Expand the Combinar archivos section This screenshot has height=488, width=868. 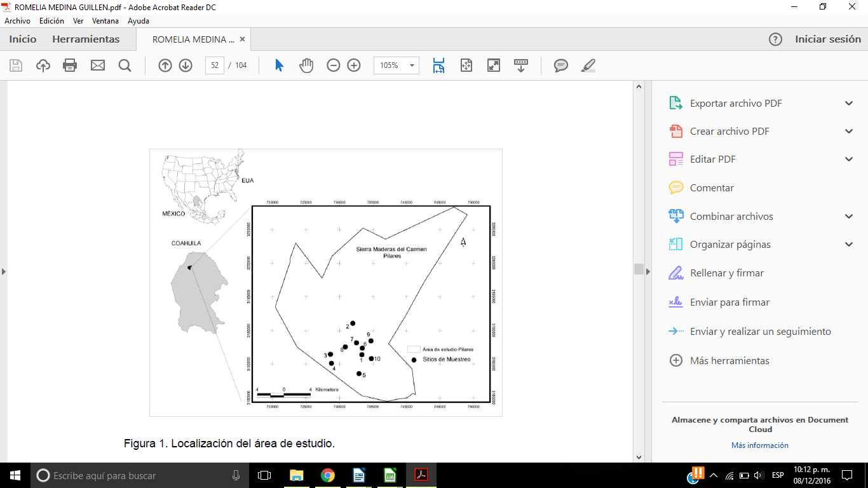849,217
